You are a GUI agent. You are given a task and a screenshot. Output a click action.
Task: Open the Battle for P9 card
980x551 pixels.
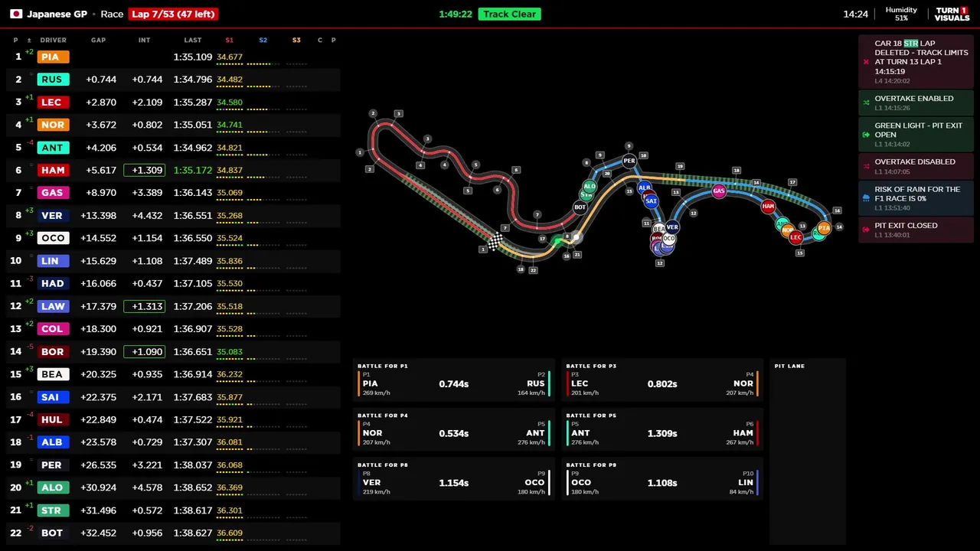tap(662, 478)
